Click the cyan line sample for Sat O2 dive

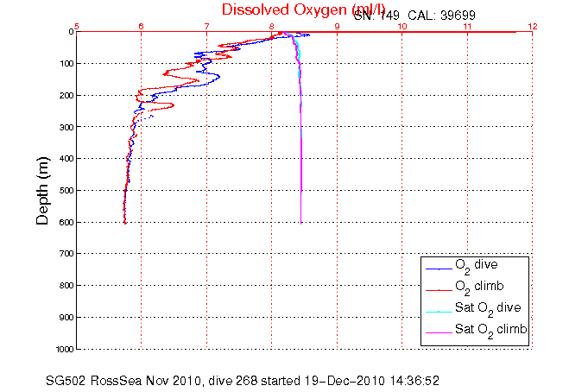[439, 312]
